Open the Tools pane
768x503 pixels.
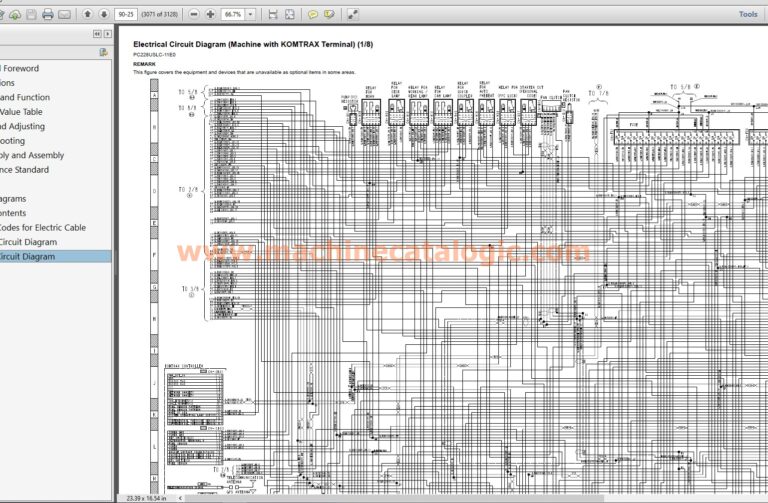click(748, 14)
